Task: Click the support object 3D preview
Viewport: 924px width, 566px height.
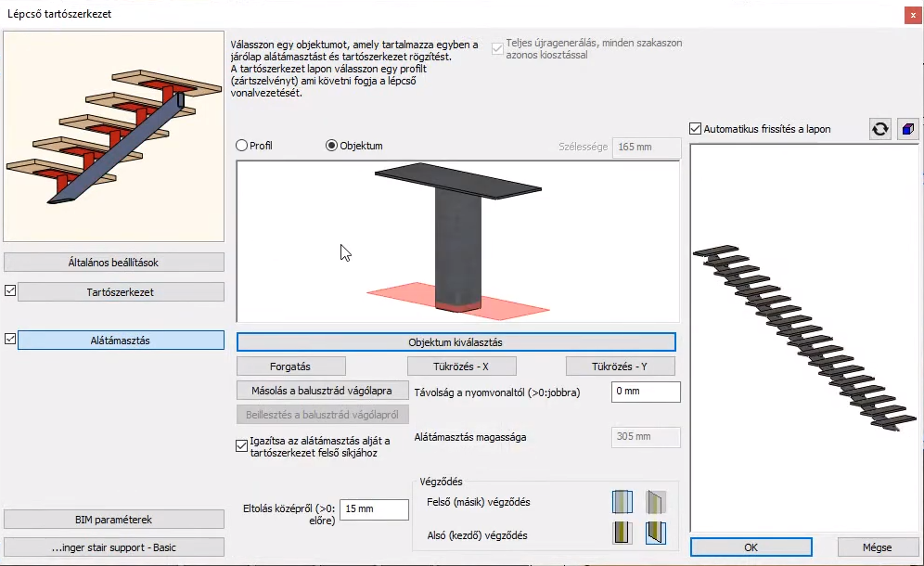Action: click(x=458, y=242)
